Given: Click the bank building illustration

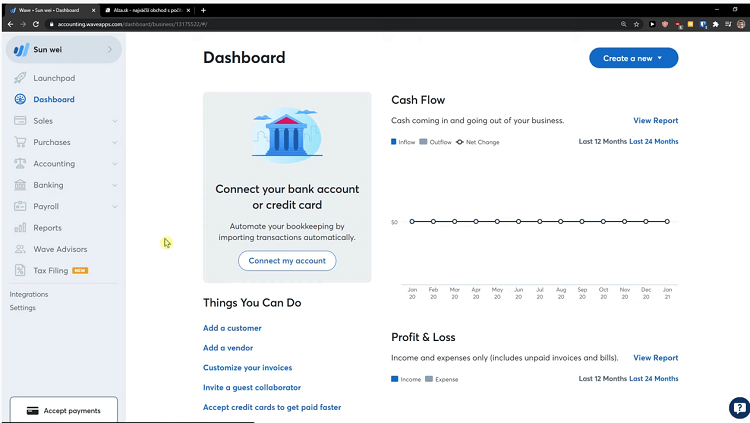Looking at the screenshot, I should point(287,135).
